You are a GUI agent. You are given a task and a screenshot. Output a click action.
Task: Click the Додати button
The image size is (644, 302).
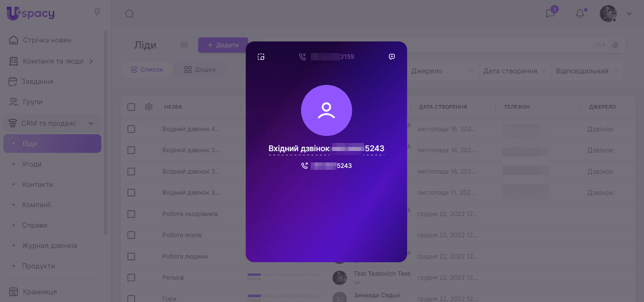(223, 45)
